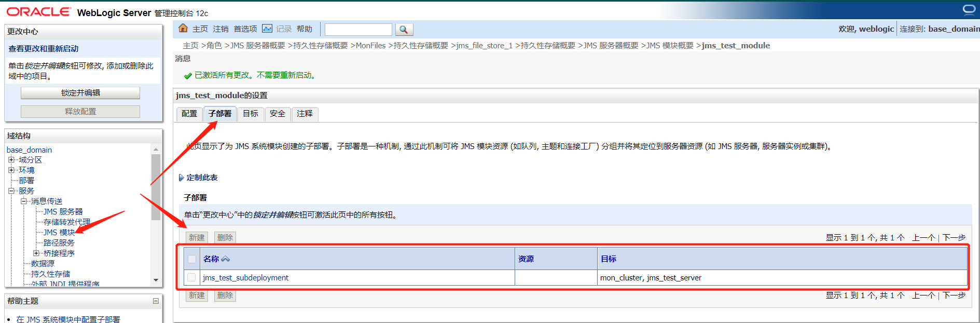Click the upper 删除 button above the table
The image size is (980, 323).
click(x=225, y=238)
